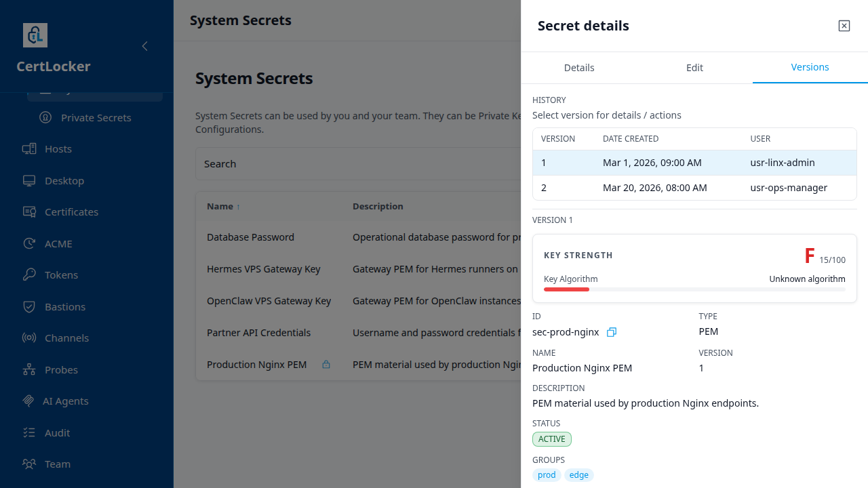Select version 1 row by usr-linx-admin

pos(694,163)
